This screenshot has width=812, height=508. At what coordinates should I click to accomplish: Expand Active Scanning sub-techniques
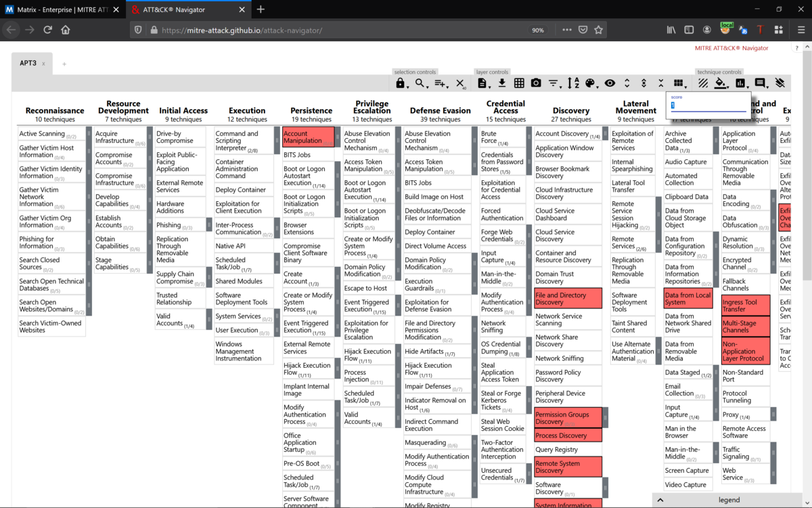coord(88,134)
